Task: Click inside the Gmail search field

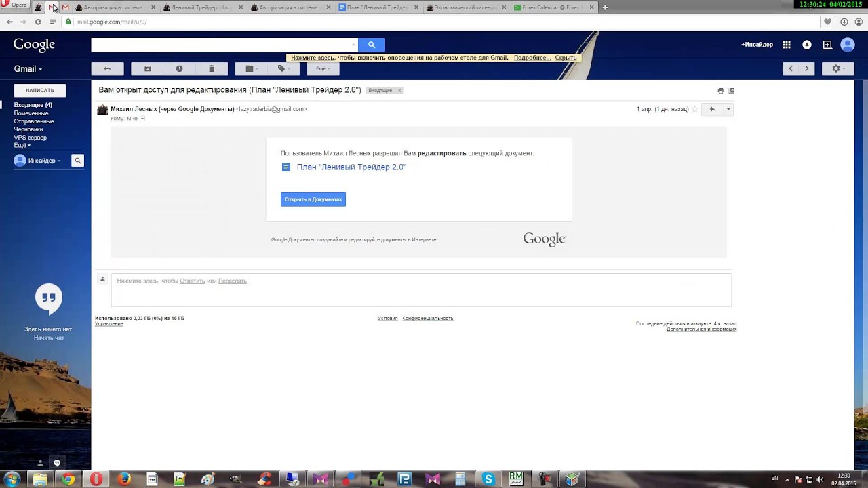Action: coord(220,45)
